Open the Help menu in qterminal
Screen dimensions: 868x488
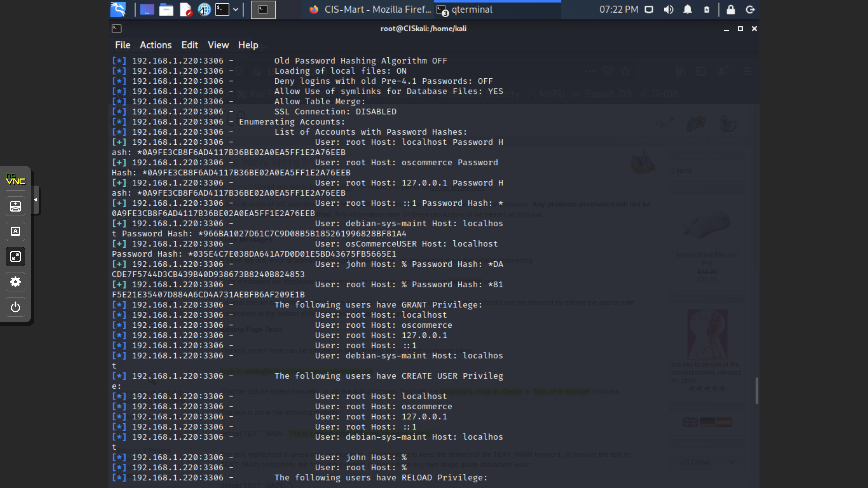(x=248, y=45)
